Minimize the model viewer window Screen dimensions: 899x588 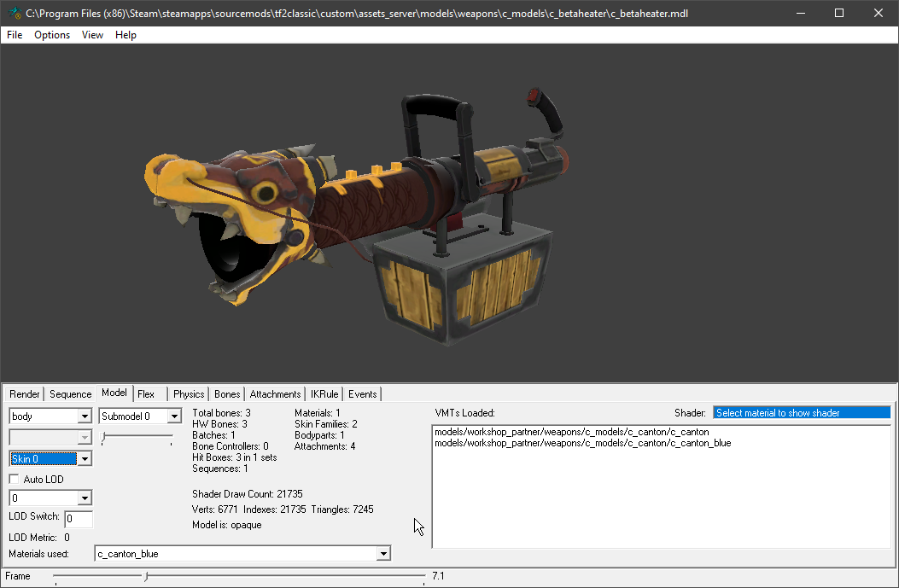point(801,13)
